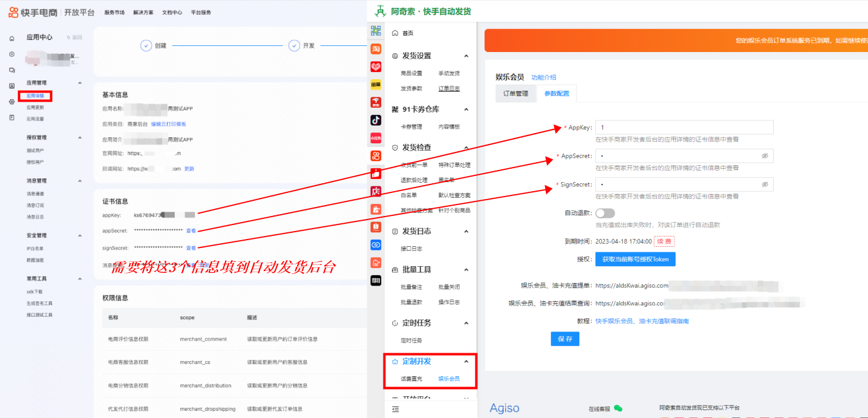This screenshot has height=418, width=868.
Task: Click the black 聊 icon in platform strip
Action: (x=376, y=281)
